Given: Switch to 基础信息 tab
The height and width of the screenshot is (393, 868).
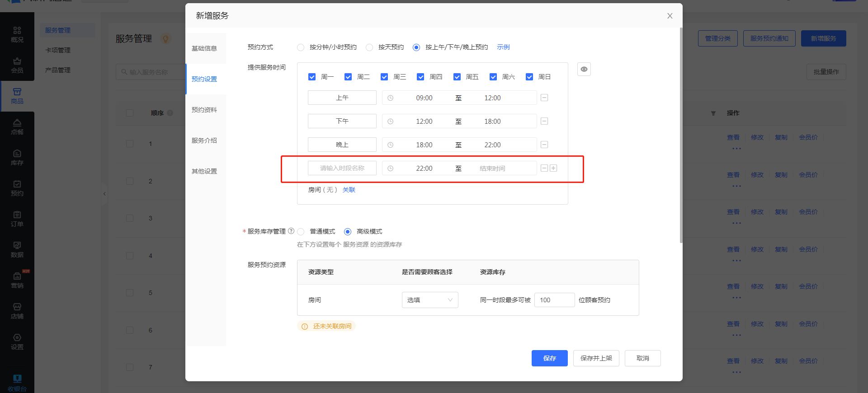Looking at the screenshot, I should click(204, 48).
